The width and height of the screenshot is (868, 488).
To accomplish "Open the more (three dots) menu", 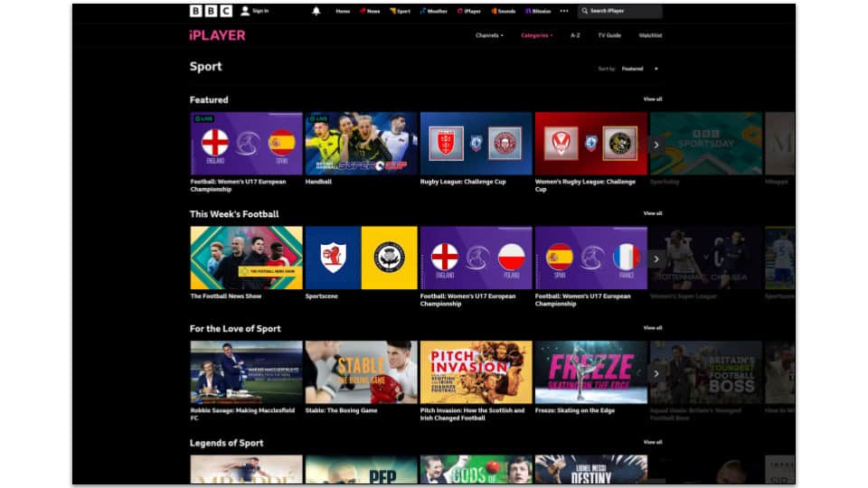I will [x=564, y=11].
